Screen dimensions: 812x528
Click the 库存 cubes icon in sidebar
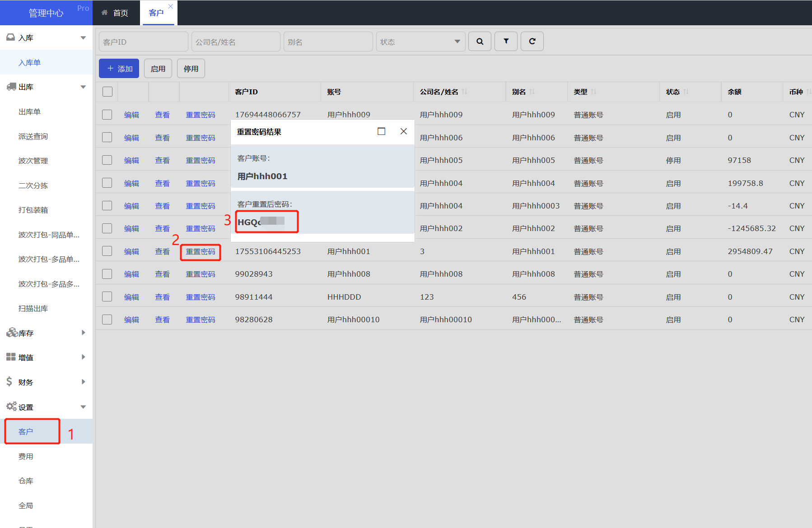coord(12,333)
